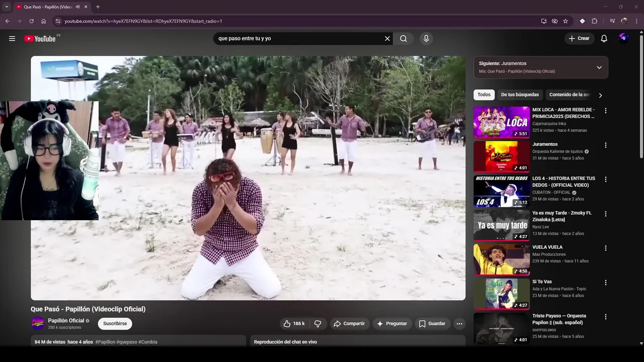Select the Todos filter chip
Screen dimensions: 644x362
[x=484, y=95]
